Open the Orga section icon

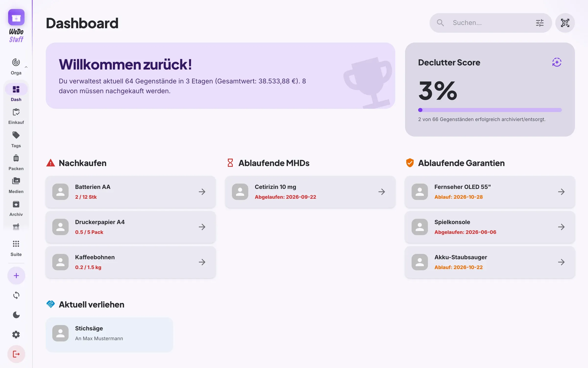coord(16,62)
